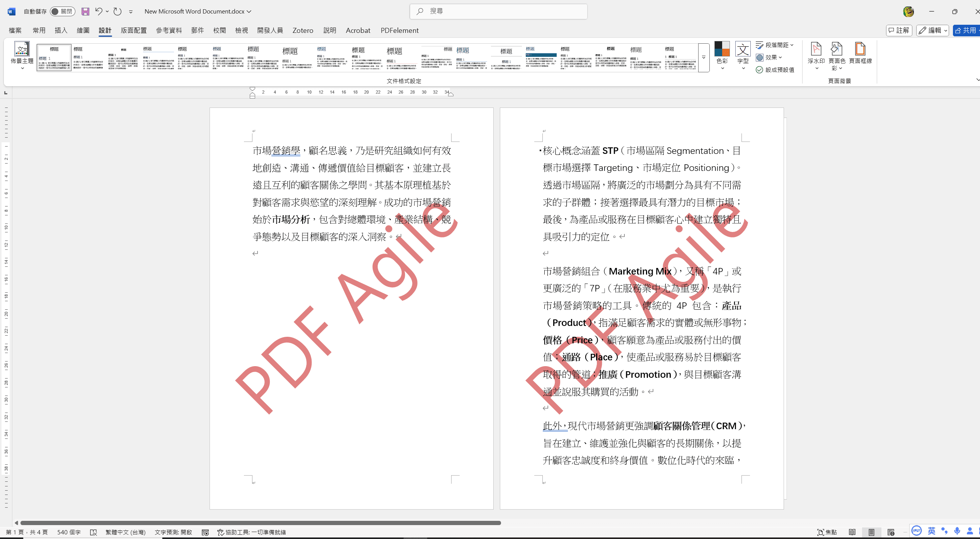The image size is (980, 539).
Task: Click the page count 第 1 頁，共 4 頁
Action: [27, 532]
